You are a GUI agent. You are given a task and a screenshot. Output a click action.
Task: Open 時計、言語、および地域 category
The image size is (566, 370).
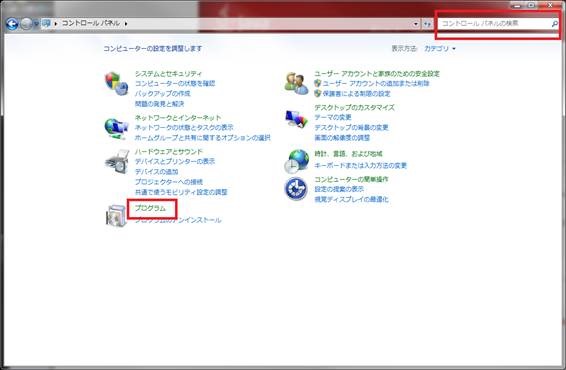[348, 154]
